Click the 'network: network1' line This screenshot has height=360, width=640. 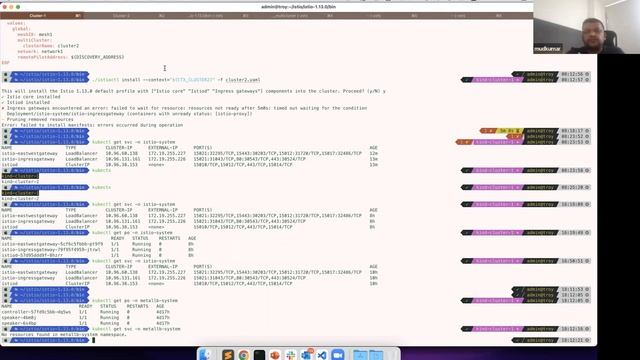point(40,51)
